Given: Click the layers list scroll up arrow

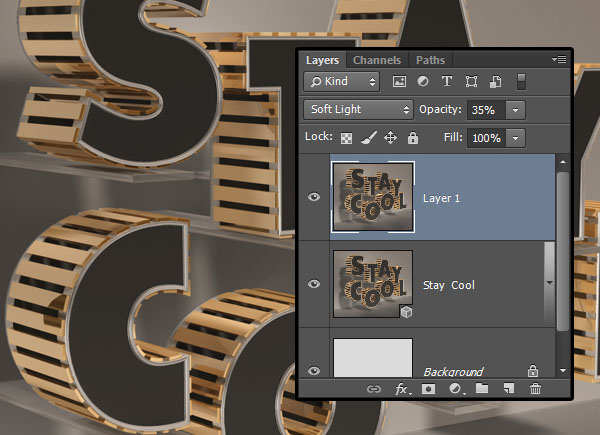Looking at the screenshot, I should (563, 162).
